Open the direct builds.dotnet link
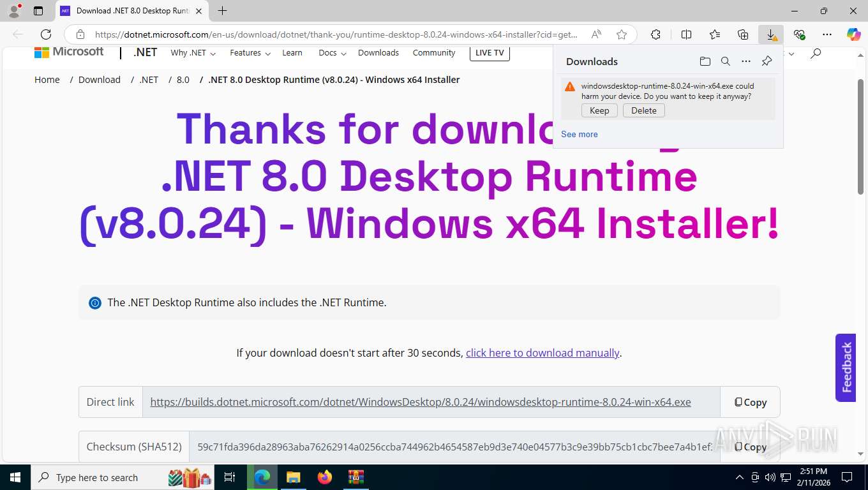Viewport: 868px width, 490px height. [421, 402]
